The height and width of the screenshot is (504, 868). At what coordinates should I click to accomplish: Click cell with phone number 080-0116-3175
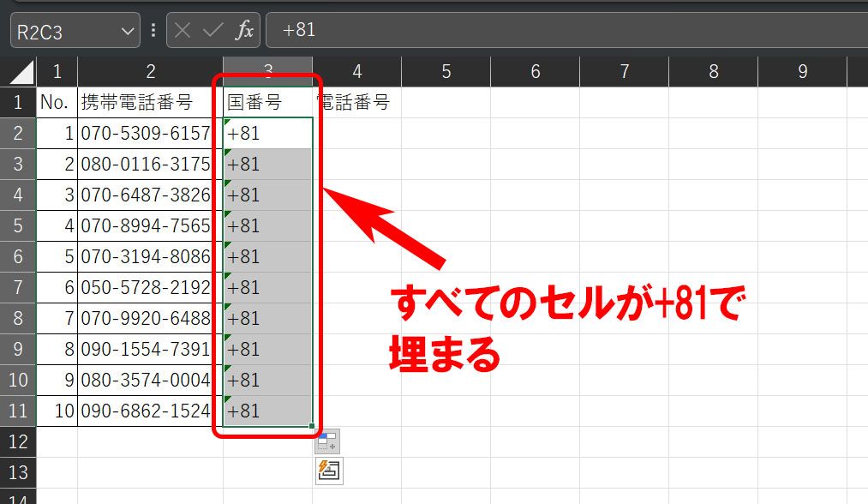pyautogui.click(x=151, y=164)
